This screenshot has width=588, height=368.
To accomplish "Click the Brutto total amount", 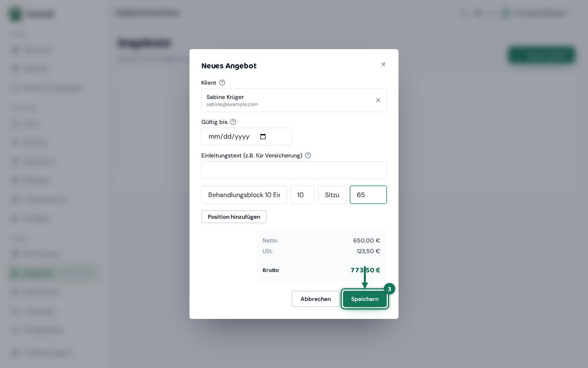I will pos(365,270).
